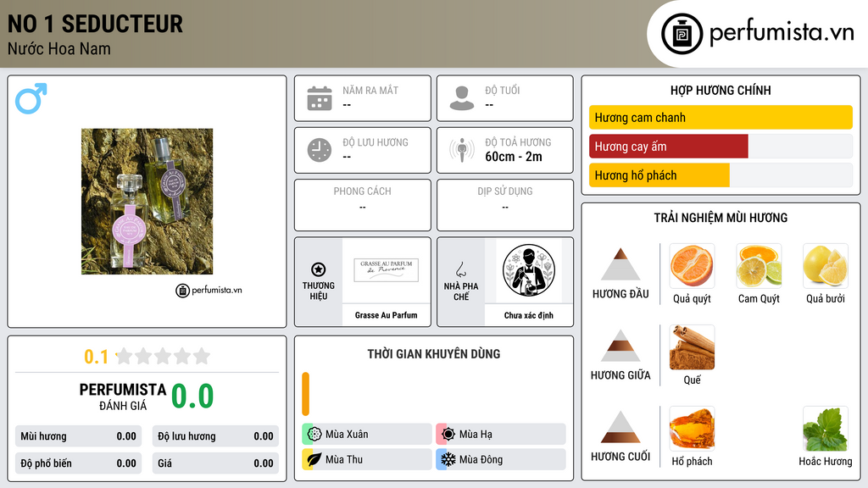Click the person silhouette icon for Độ Tuổi
Screen dimensions: 868x488
[x=462, y=98]
